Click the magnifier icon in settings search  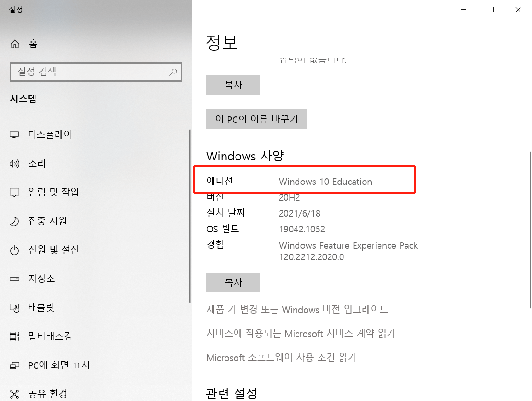click(173, 72)
